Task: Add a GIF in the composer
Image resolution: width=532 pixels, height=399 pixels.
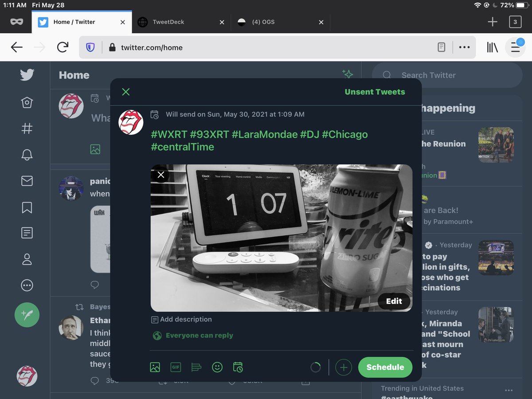Action: (x=176, y=367)
